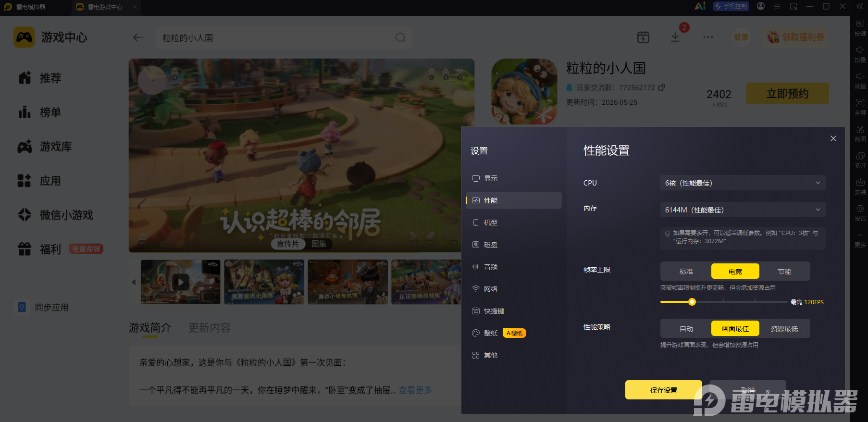Click the 立即预约 reserve button
The height and width of the screenshot is (422, 868).
tap(787, 94)
